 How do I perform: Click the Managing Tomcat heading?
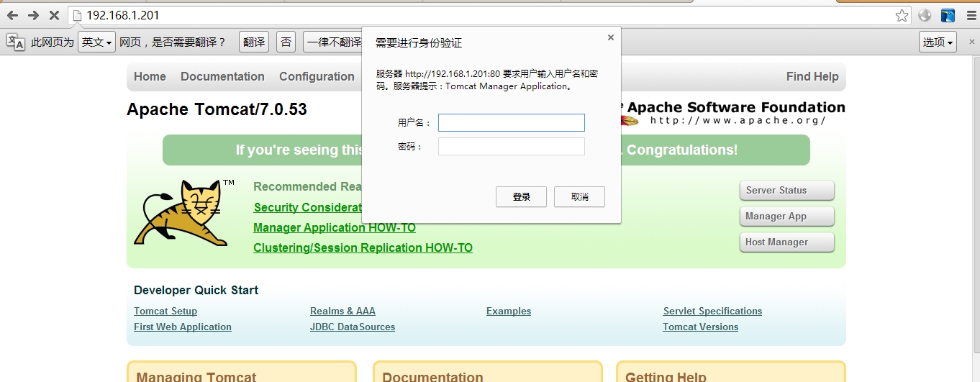[196, 376]
